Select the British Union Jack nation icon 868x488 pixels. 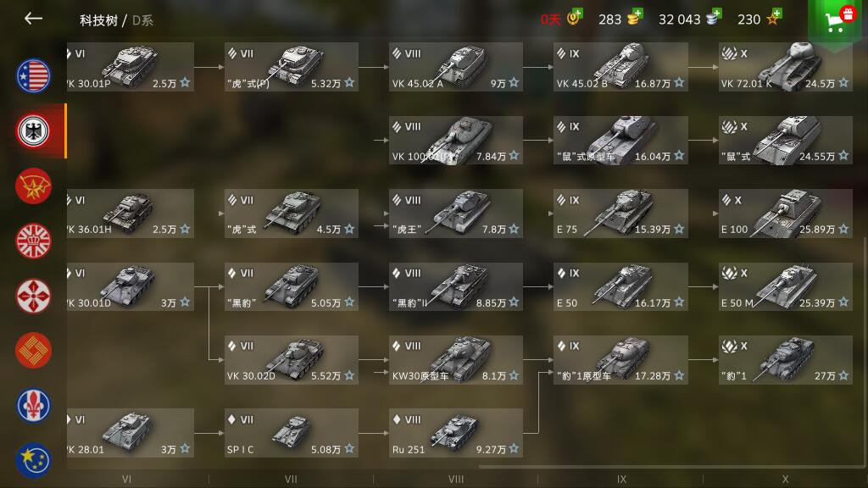33,241
